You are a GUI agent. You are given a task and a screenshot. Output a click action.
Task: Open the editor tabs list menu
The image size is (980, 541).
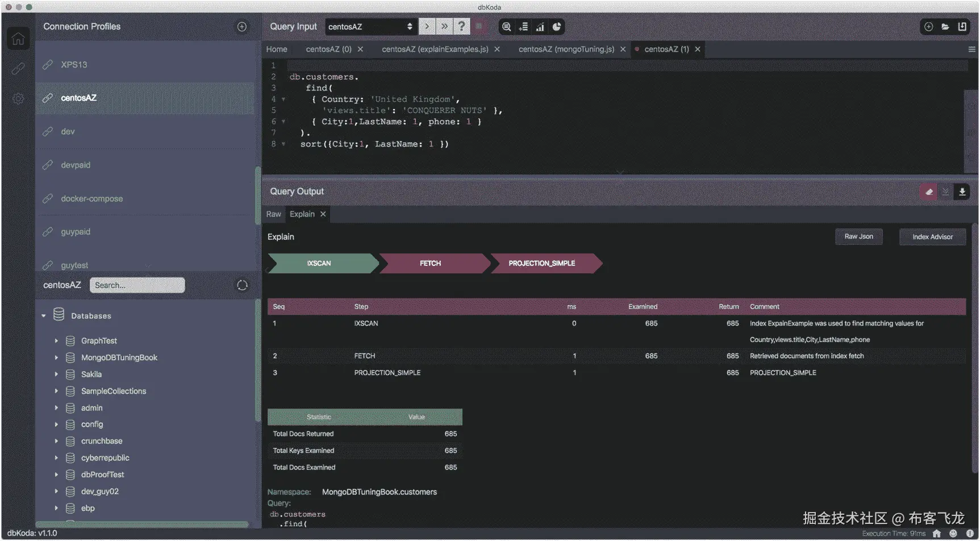click(x=971, y=49)
